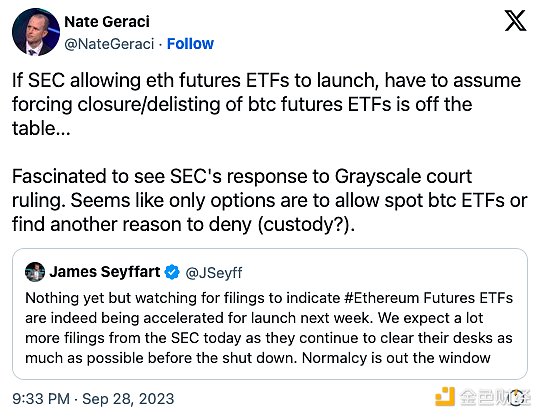This screenshot has width=542, height=417.
Task: Open the Nate Geraci display name
Action: pyautogui.click(x=107, y=22)
